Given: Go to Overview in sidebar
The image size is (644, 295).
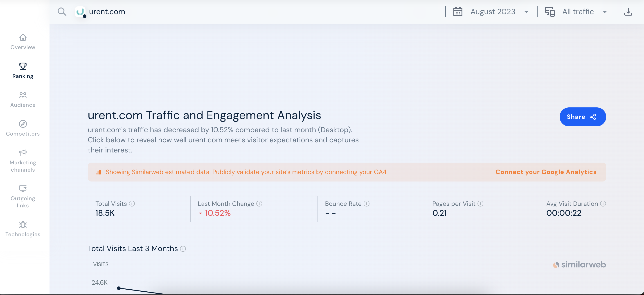Looking at the screenshot, I should click(23, 42).
